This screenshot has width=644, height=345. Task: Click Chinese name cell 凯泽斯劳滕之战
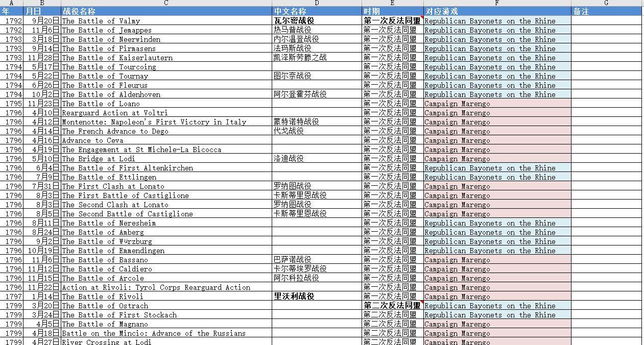click(x=317, y=58)
